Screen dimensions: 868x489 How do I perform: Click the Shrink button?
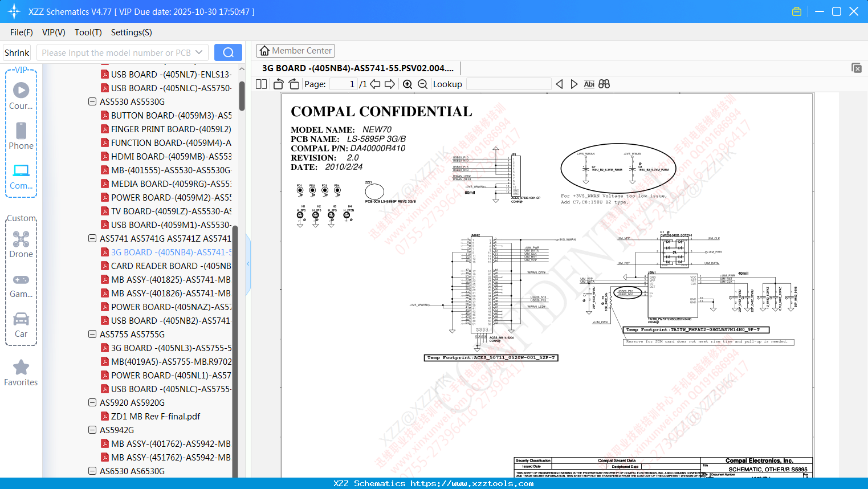pyautogui.click(x=17, y=52)
